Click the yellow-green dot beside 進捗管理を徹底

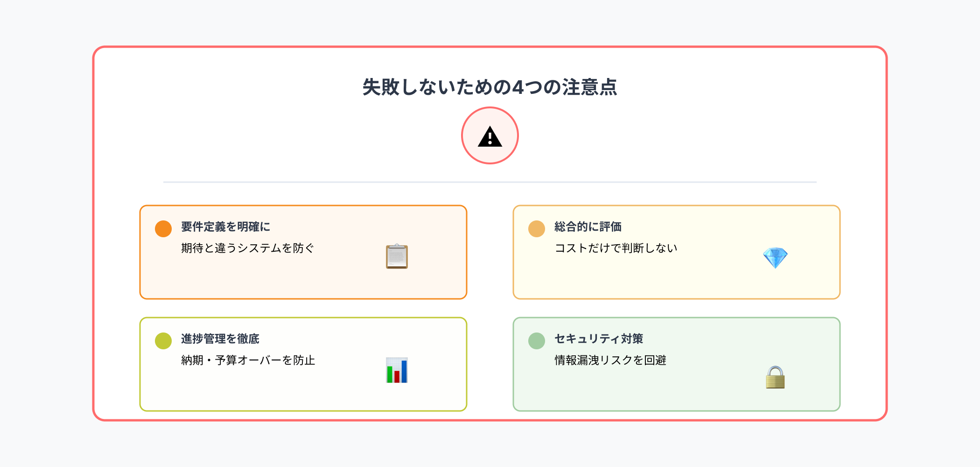(163, 341)
